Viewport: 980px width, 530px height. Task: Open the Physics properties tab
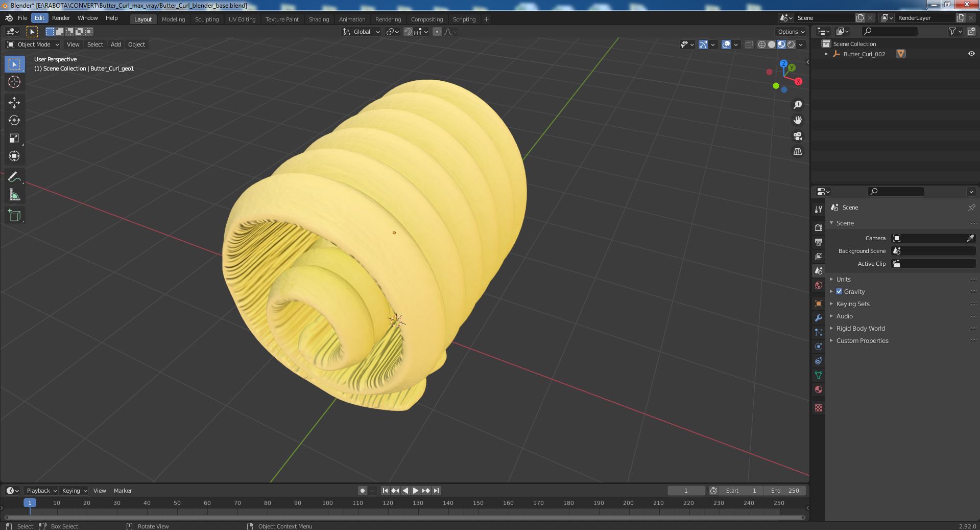pyautogui.click(x=818, y=346)
